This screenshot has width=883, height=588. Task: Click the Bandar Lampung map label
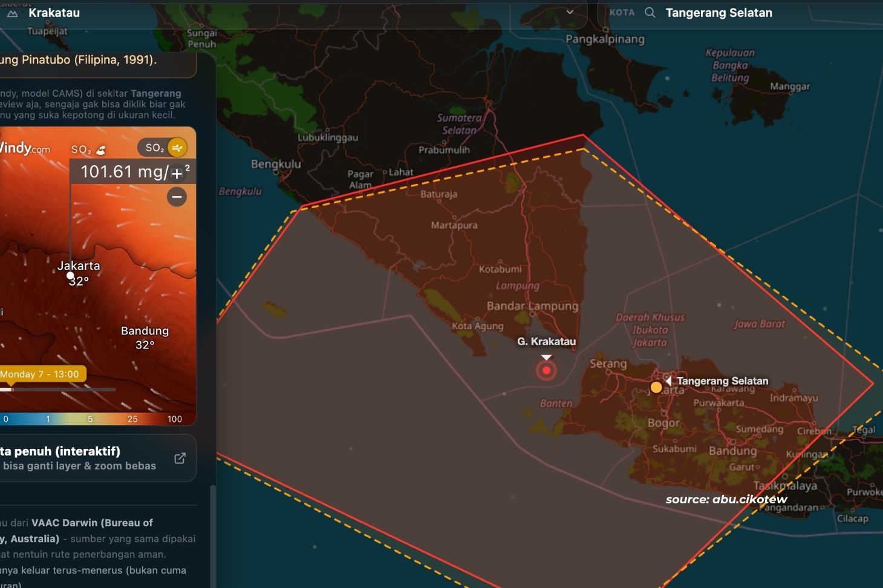532,306
